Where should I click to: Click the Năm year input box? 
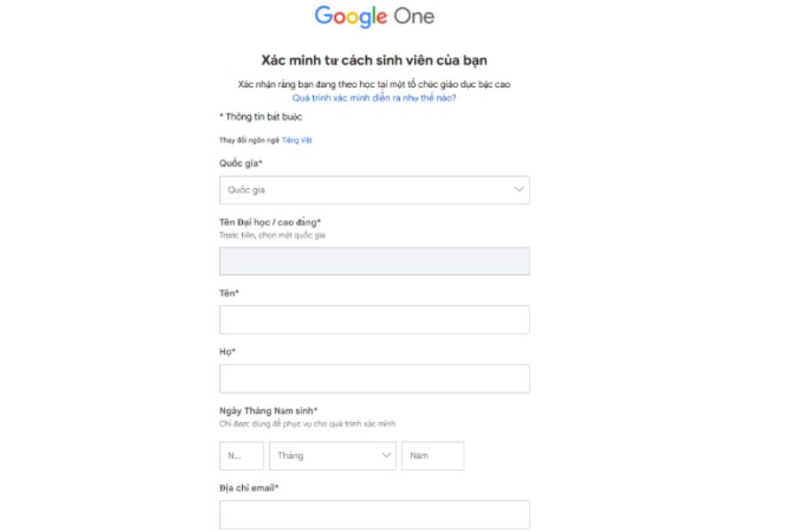433,456
